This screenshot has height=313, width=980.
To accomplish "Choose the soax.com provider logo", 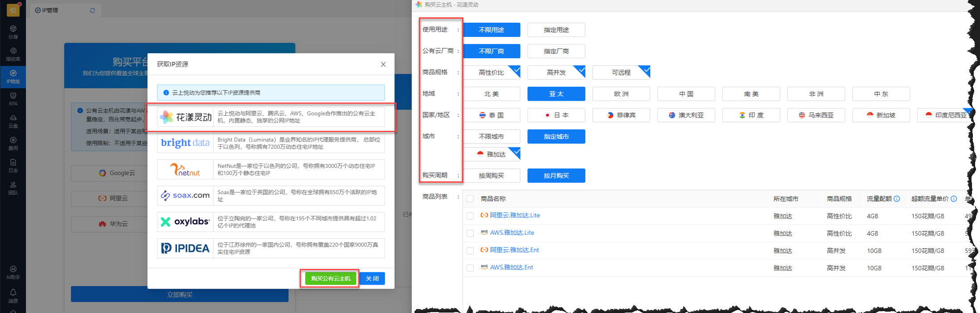I will tap(185, 195).
